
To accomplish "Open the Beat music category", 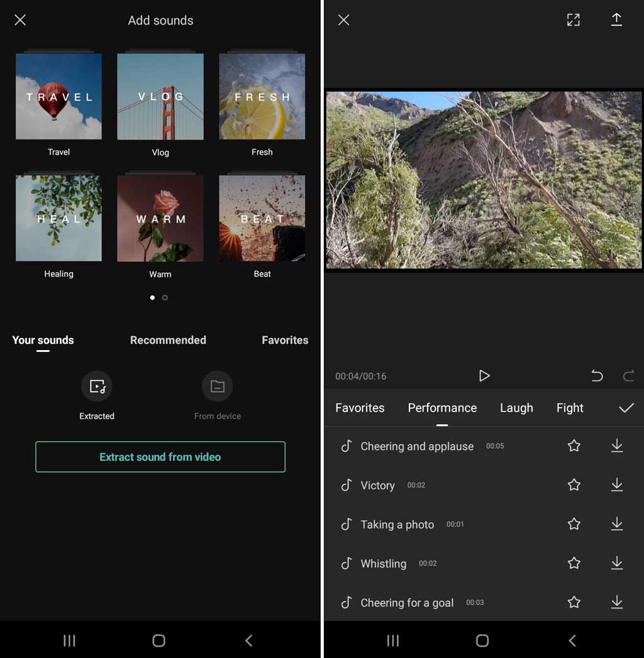I will click(262, 218).
